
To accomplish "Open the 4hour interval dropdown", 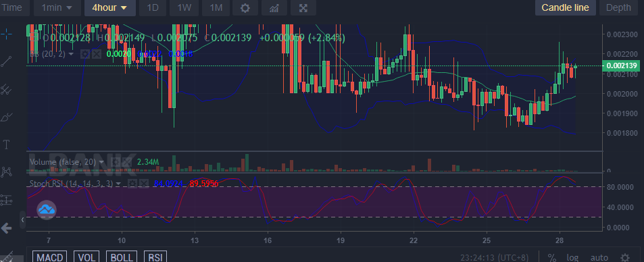I will click(x=109, y=8).
